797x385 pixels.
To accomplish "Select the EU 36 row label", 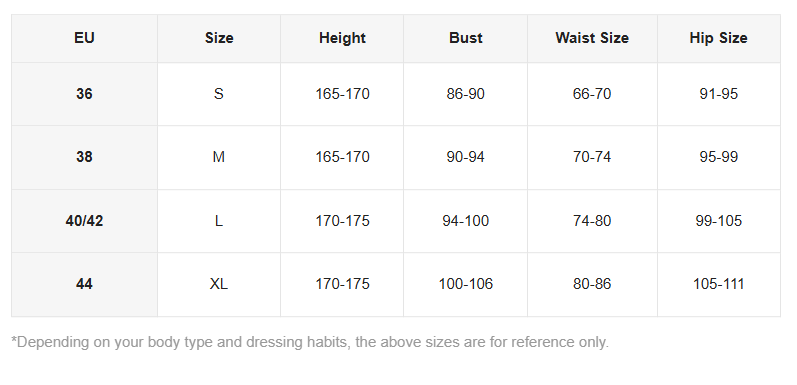I will pyautogui.click(x=84, y=94).
